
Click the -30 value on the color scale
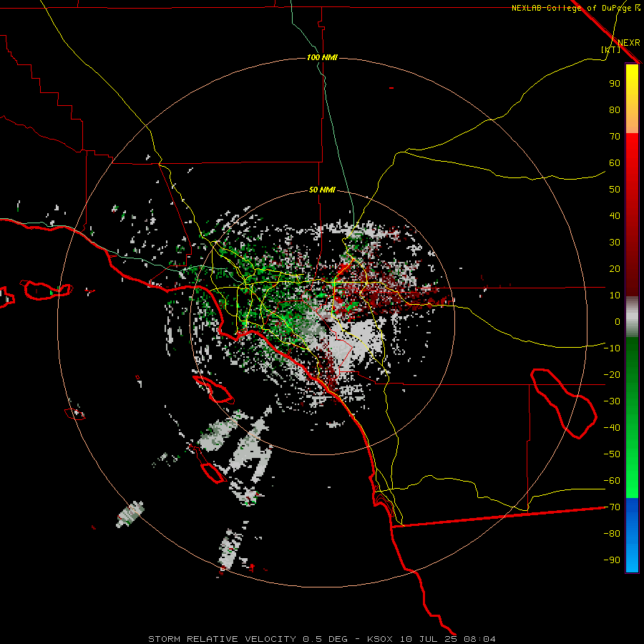coord(612,401)
